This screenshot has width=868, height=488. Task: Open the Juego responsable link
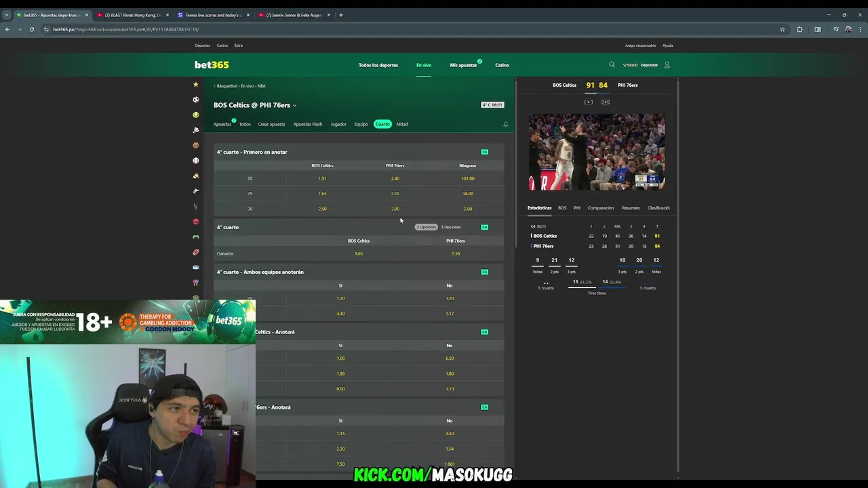[x=640, y=45]
